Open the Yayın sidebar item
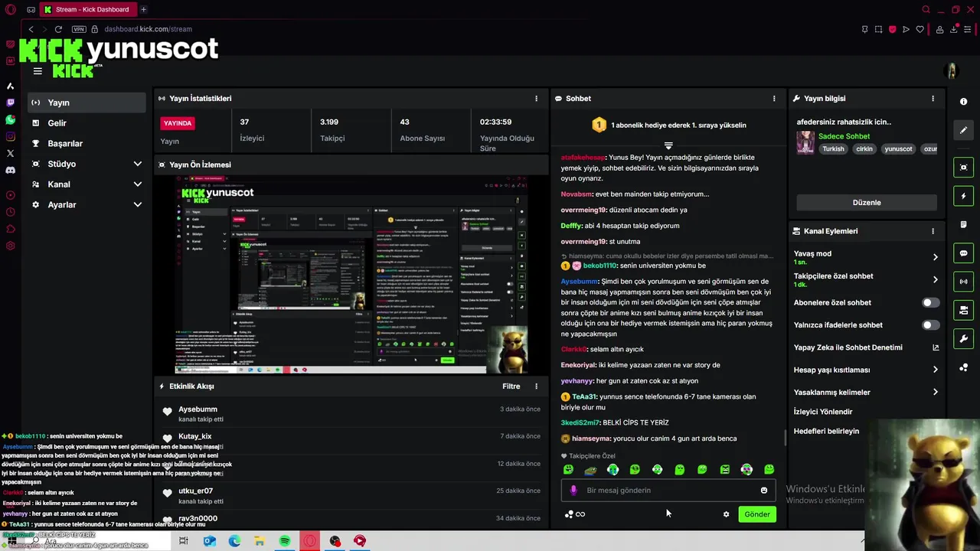Screen dimensions: 980x551 87,103
